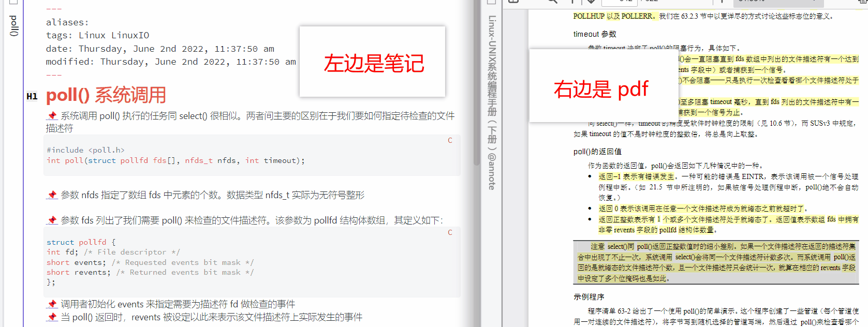Viewport: 868px width, 327px height.
Task: Click the 'short events;' code line
Action: tap(150, 262)
